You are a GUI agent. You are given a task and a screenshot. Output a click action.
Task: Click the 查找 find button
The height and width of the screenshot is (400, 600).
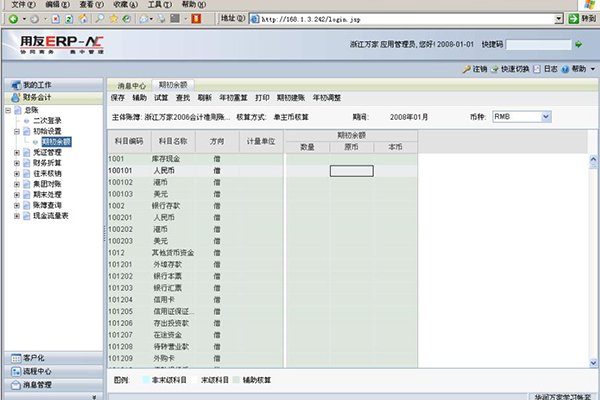coord(183,98)
